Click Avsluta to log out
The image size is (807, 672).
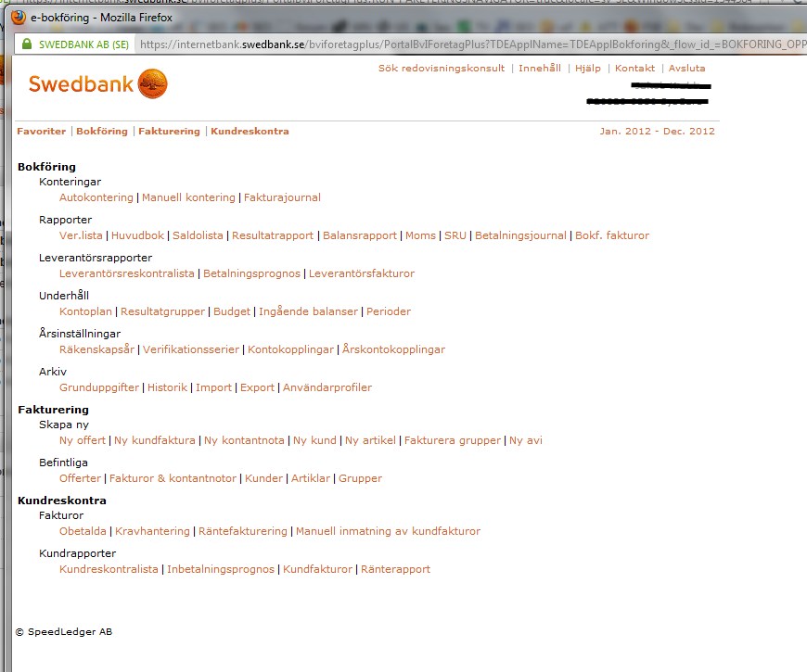[686, 68]
